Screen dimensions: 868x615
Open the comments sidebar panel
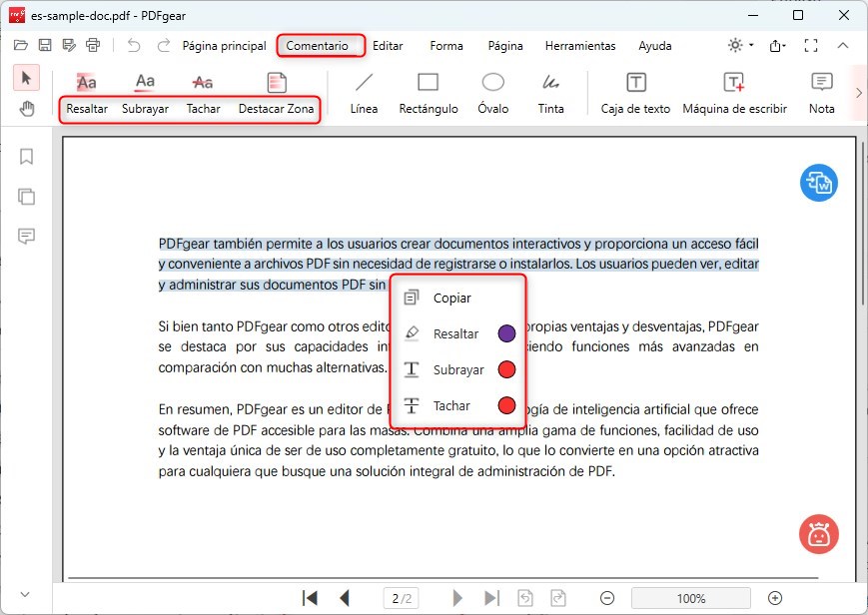[x=26, y=237]
